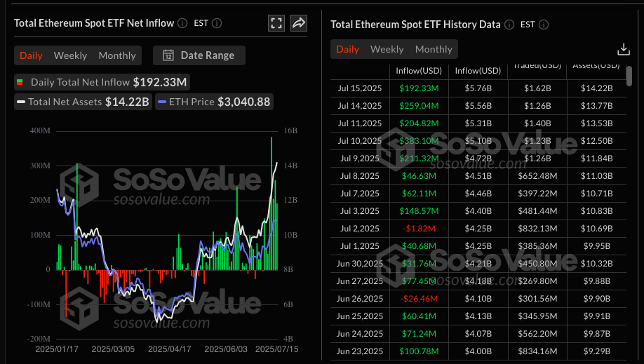The image size is (644, 364).
Task: Open the Date Range picker
Action: [x=199, y=55]
